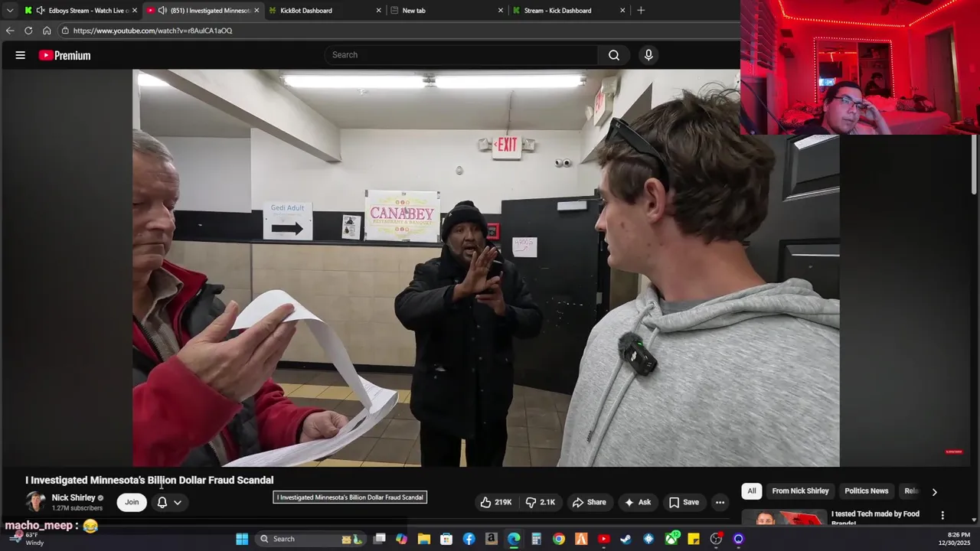Viewport: 980px width, 551px height.
Task: Dislike the video (2.1K)
Action: (541, 502)
